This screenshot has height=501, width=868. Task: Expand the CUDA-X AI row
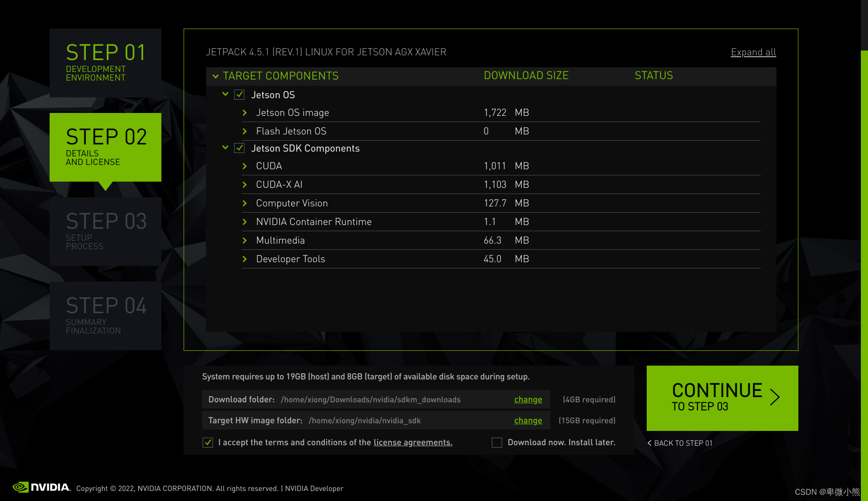[245, 185]
